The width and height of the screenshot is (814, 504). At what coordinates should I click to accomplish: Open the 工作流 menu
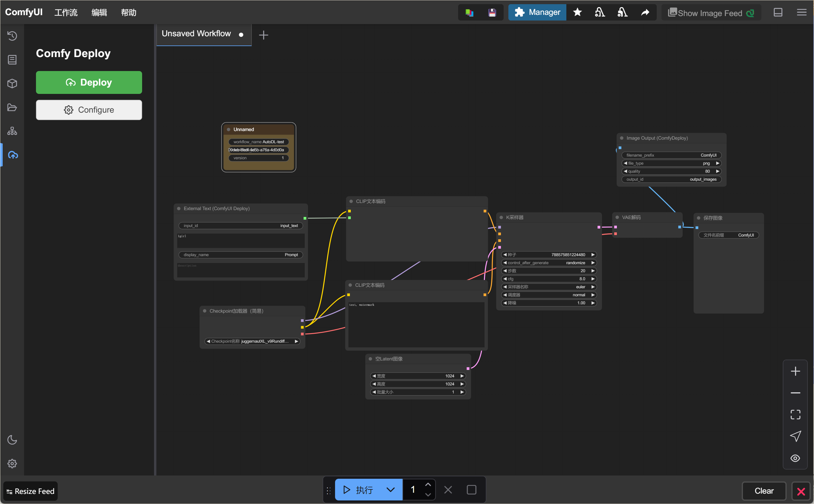tap(66, 13)
